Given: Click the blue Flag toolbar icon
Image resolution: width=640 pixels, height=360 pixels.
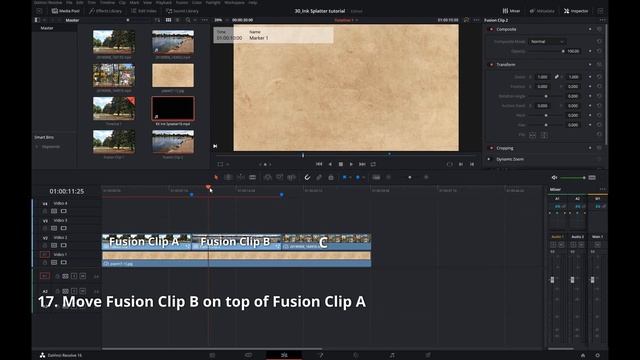Looking at the screenshot, I should click(x=344, y=178).
